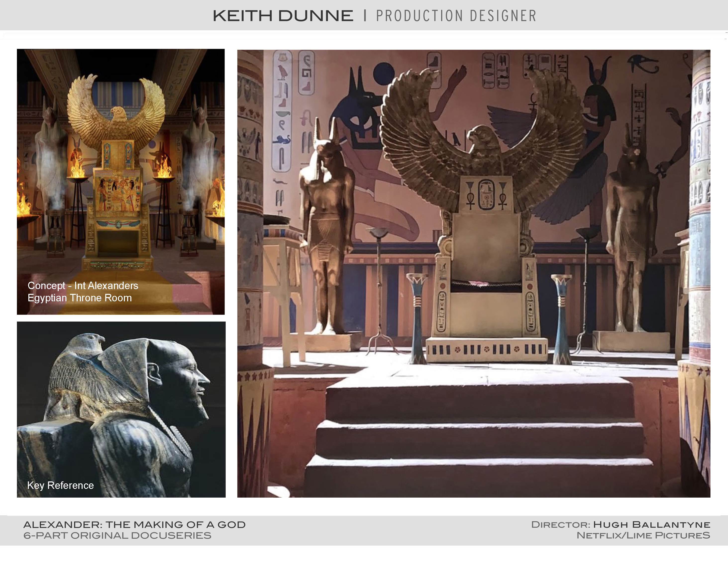Click the Production Designer title text
This screenshot has height=569, width=728.
[456, 16]
